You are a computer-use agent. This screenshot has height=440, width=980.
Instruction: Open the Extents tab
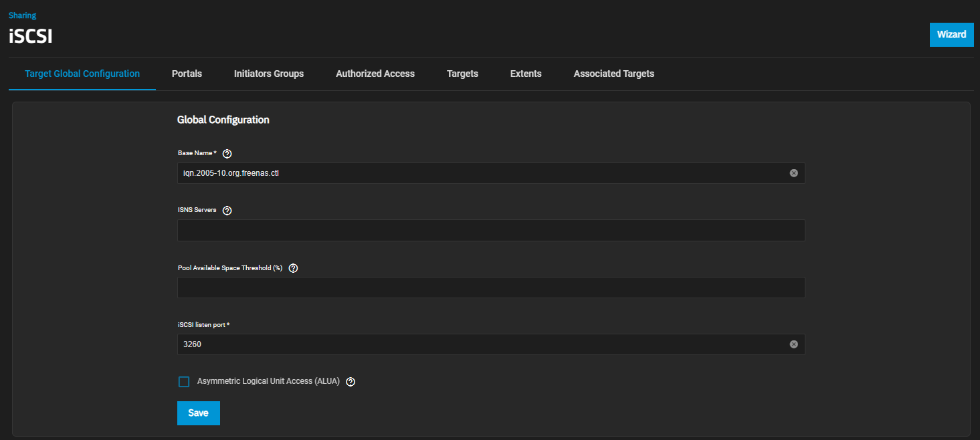[x=526, y=74]
